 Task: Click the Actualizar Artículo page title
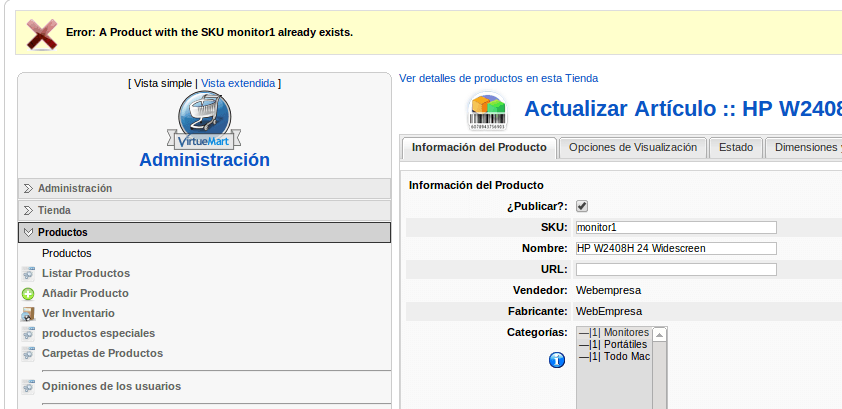point(683,109)
